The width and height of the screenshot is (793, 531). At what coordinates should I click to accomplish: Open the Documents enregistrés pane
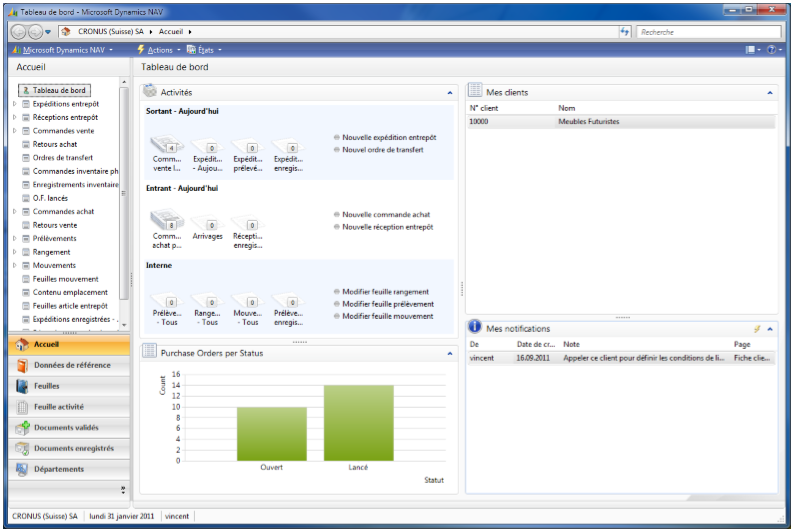pos(69,448)
